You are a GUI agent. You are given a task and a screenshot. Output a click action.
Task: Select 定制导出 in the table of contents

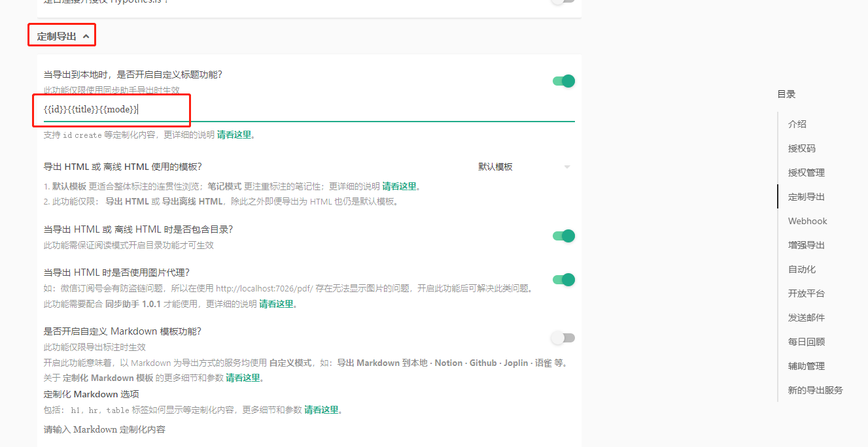[807, 197]
